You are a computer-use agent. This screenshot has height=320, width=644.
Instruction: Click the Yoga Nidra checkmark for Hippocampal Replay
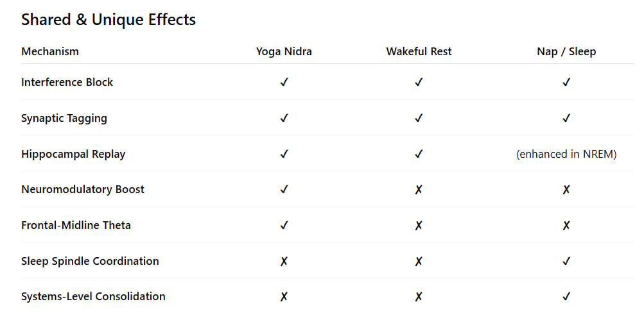[x=284, y=155]
